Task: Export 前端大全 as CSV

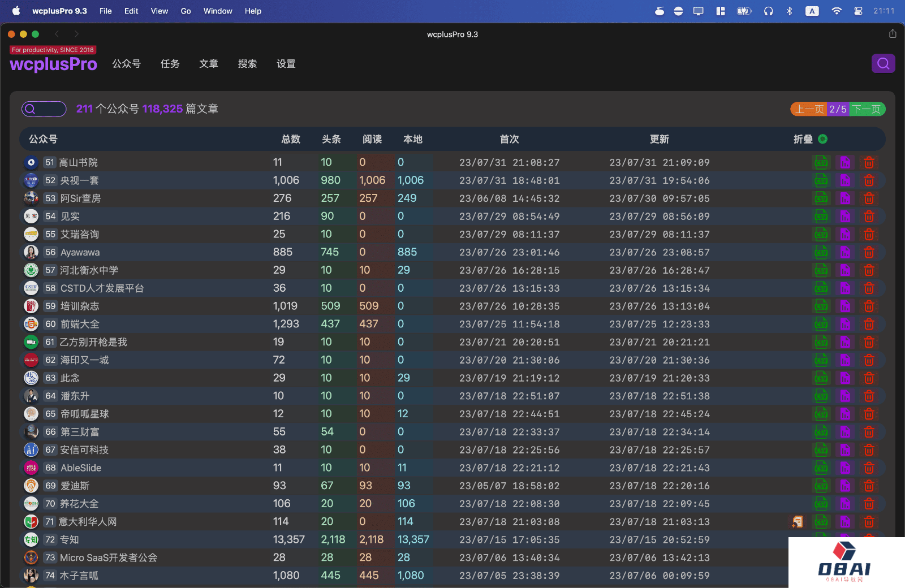Action: tap(821, 324)
